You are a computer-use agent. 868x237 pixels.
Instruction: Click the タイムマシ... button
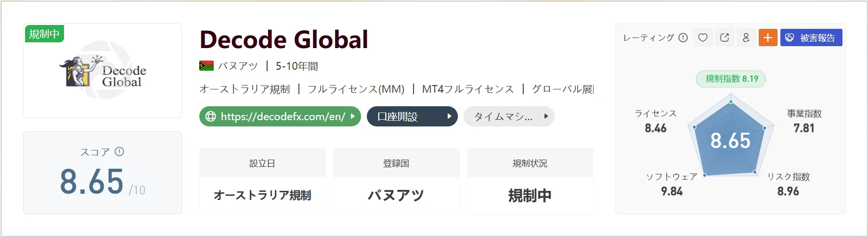pyautogui.click(x=509, y=116)
